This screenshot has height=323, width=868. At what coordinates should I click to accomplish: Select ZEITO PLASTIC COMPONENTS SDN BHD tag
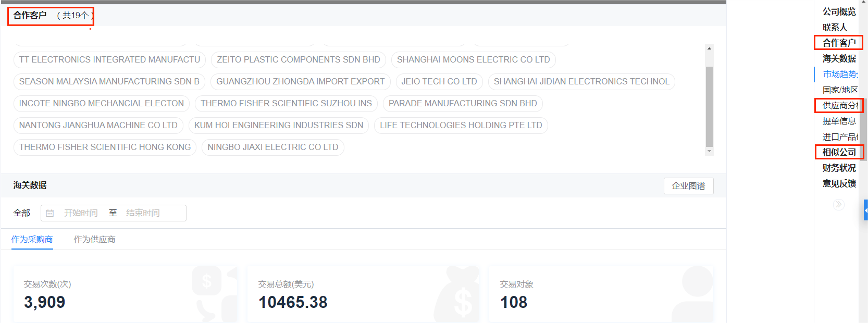tap(299, 60)
